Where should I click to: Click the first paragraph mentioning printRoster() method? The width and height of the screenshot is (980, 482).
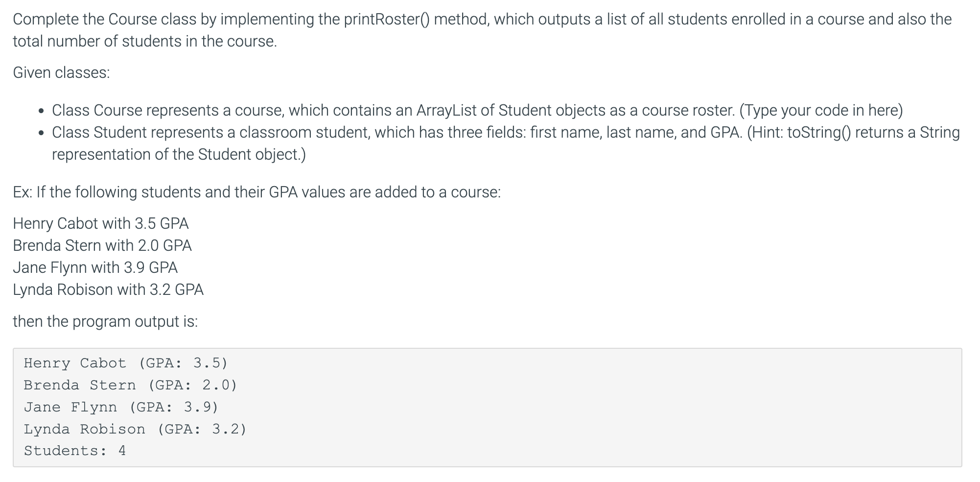coord(482,30)
